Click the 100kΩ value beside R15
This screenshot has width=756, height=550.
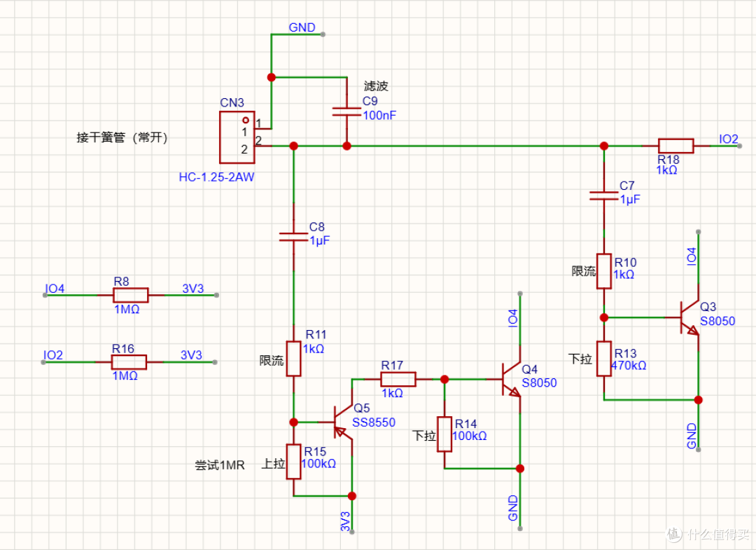[318, 464]
